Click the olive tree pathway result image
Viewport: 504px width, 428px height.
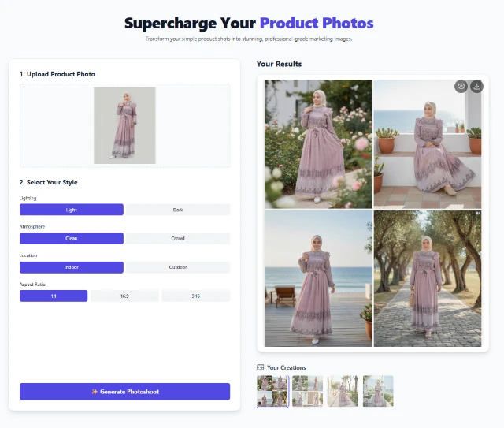(x=428, y=278)
